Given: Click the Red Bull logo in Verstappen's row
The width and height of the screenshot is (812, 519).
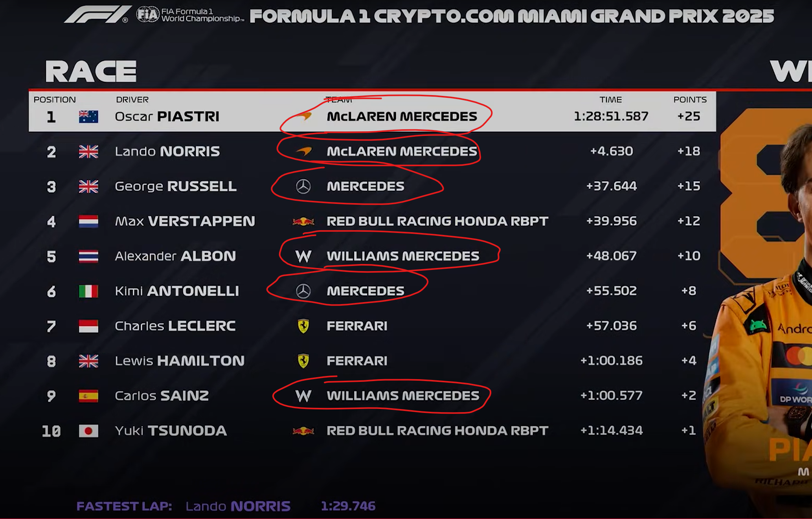Looking at the screenshot, I should [x=303, y=222].
